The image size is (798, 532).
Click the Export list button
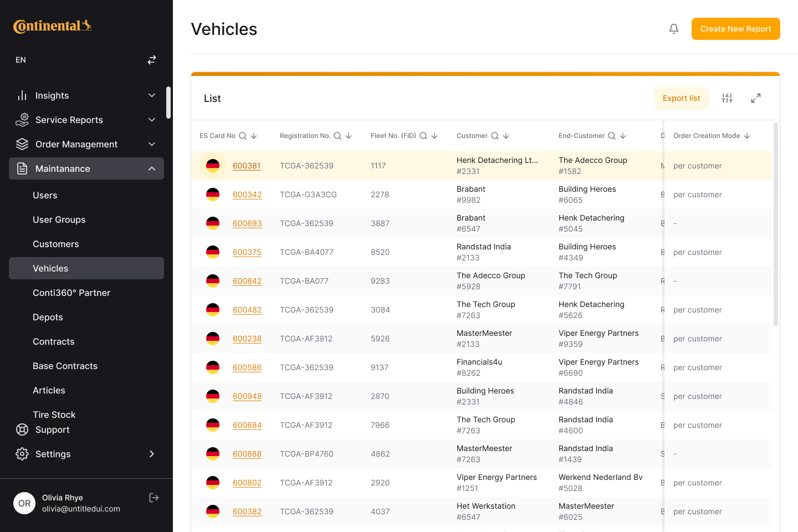point(682,98)
